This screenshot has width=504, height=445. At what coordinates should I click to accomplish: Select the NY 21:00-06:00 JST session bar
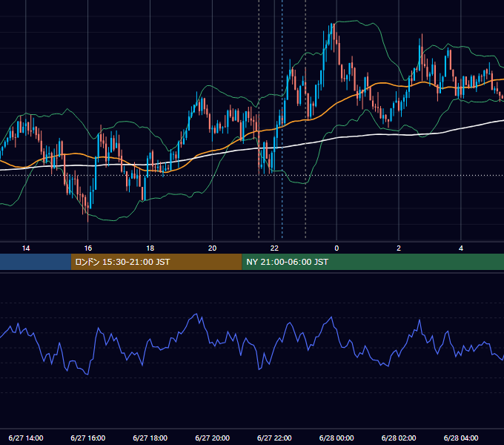pos(373,262)
